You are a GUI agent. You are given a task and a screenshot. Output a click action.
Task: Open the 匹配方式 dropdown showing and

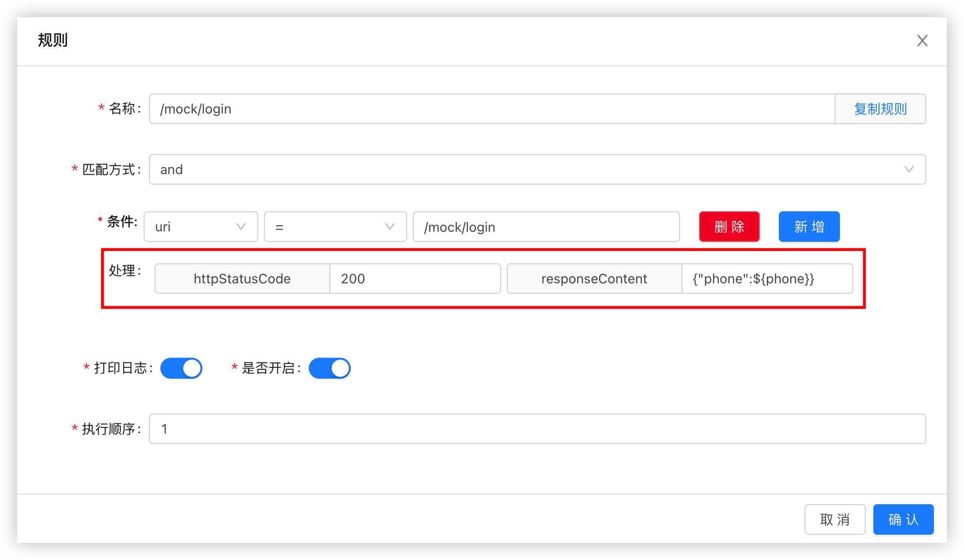(x=525, y=169)
